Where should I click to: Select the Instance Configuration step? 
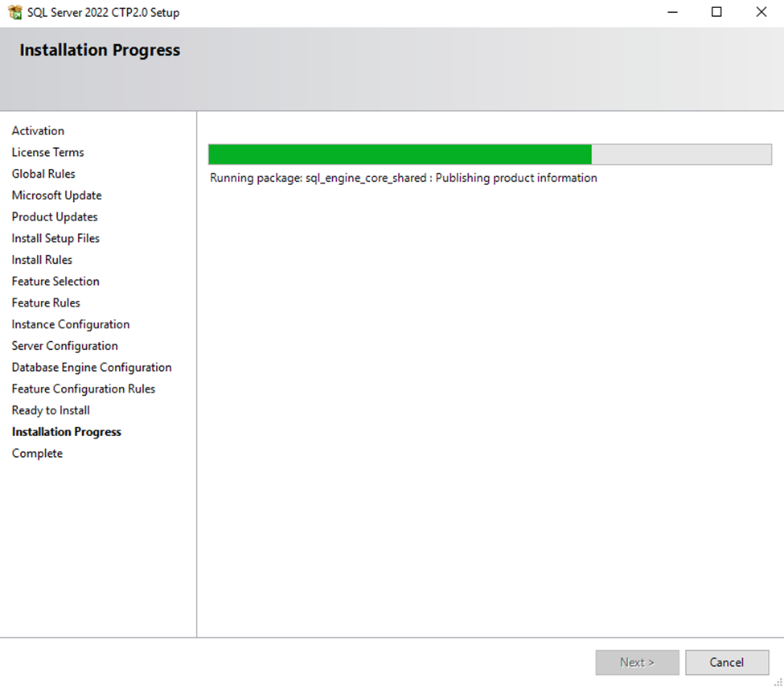(71, 324)
